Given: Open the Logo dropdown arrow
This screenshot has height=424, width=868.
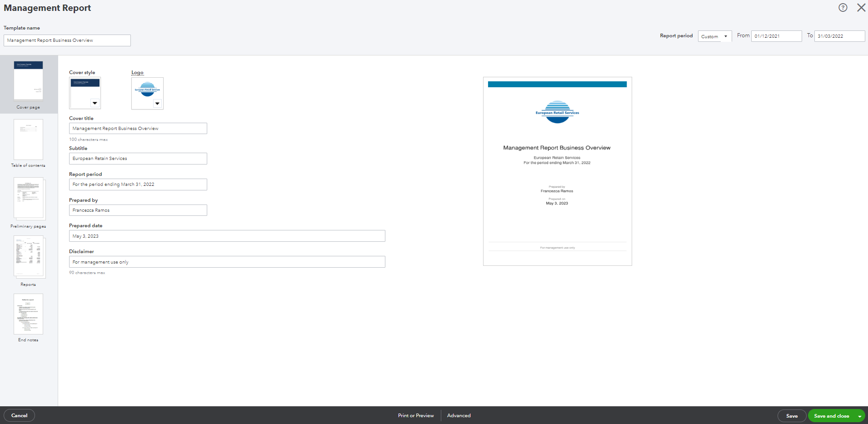Looking at the screenshot, I should [157, 104].
